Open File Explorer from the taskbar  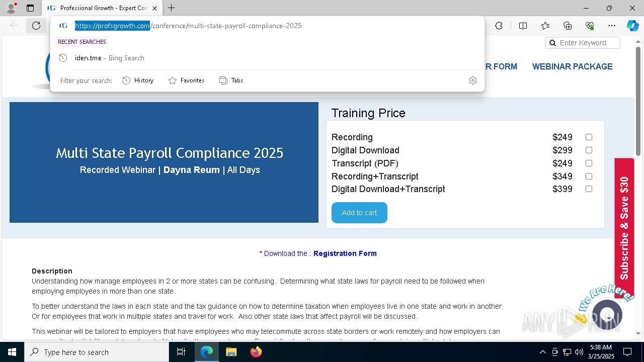231,352
